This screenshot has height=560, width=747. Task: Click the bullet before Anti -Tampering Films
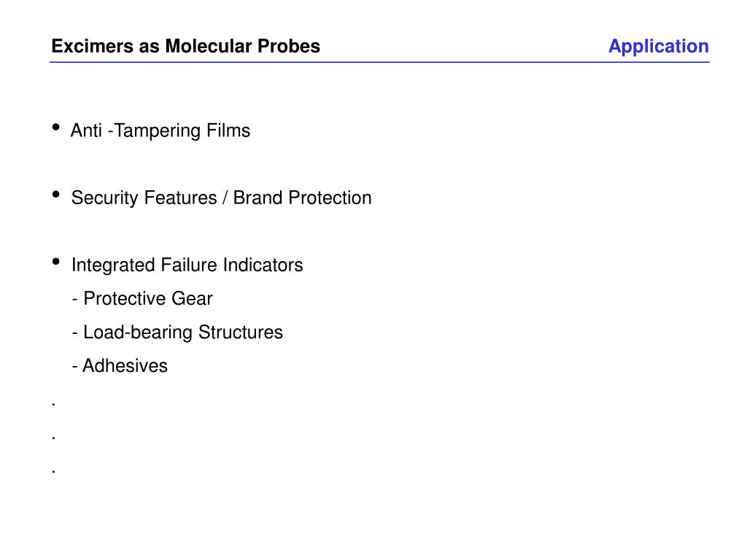(55, 127)
